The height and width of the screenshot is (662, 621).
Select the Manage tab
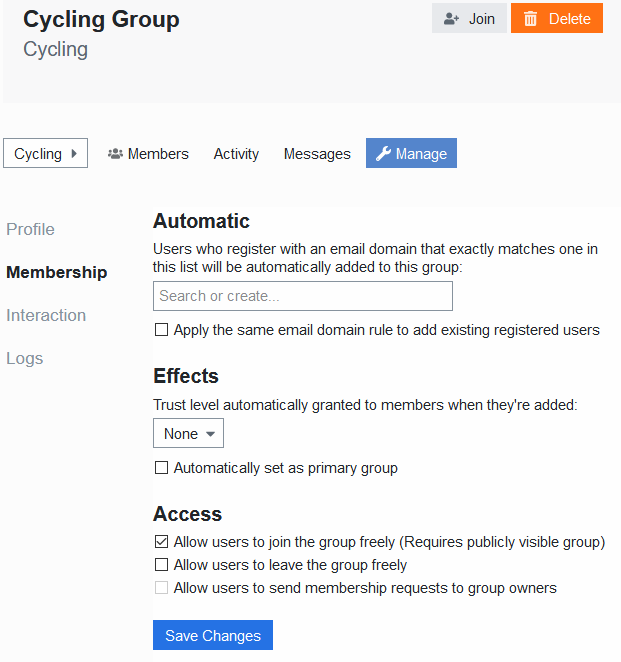click(x=411, y=153)
